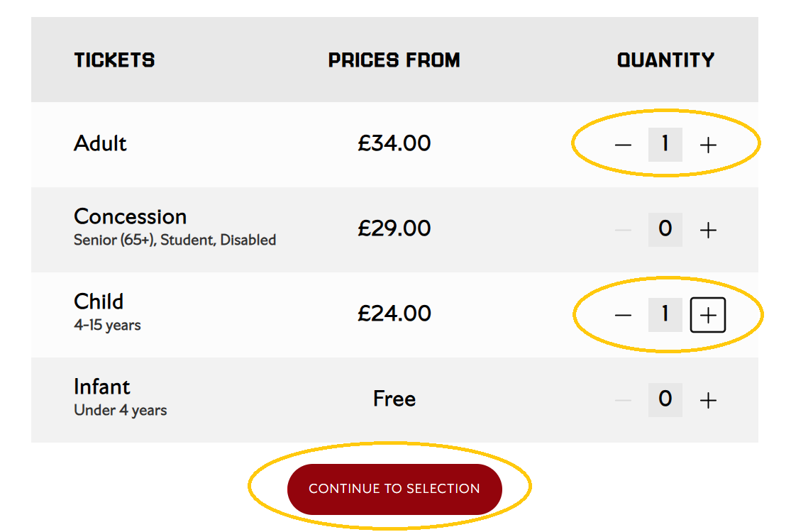Screen dimensions: 791x532
Task: Add an Infant ticket using plus
Action: pos(708,401)
